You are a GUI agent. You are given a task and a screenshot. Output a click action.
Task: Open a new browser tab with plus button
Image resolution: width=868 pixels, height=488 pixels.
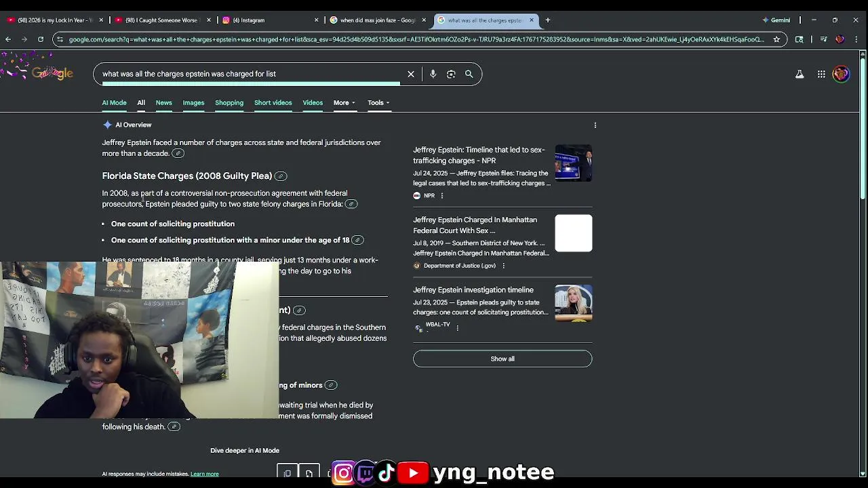[x=548, y=20]
